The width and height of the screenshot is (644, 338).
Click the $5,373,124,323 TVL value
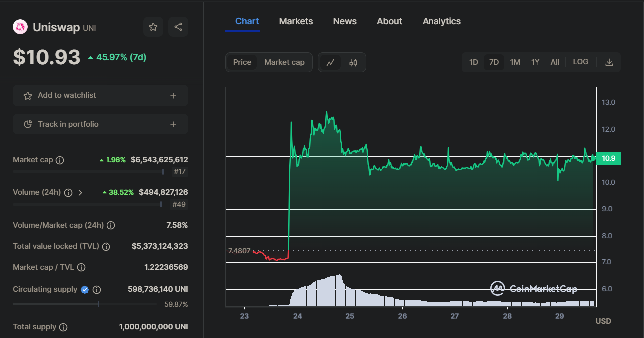pos(160,246)
